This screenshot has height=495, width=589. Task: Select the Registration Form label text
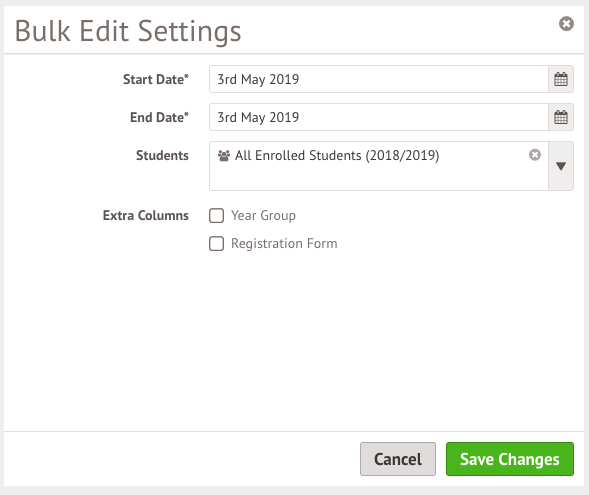tap(284, 243)
